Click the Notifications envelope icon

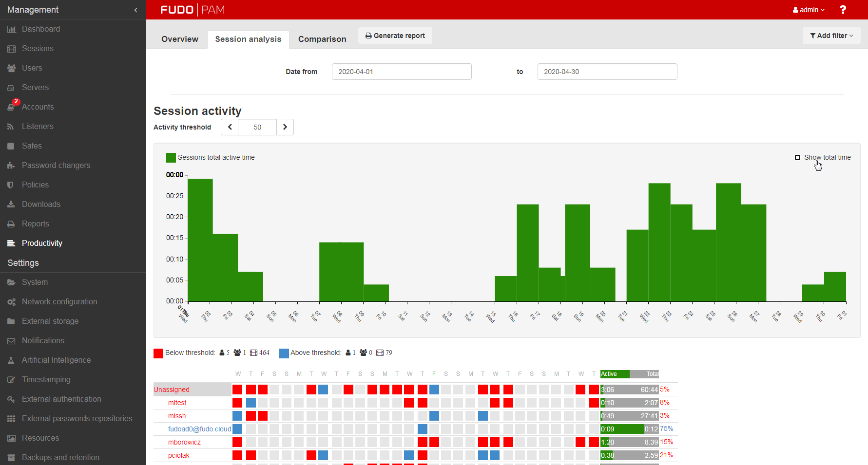(11, 341)
